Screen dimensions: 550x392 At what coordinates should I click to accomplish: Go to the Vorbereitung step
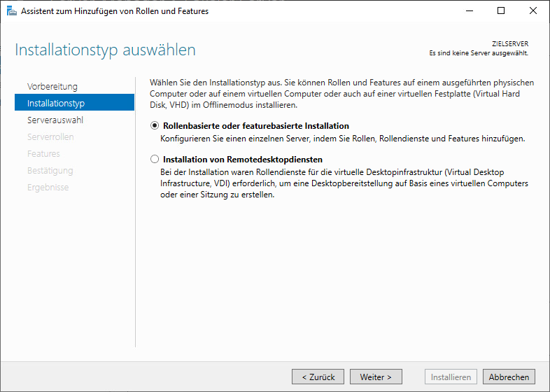(x=52, y=86)
